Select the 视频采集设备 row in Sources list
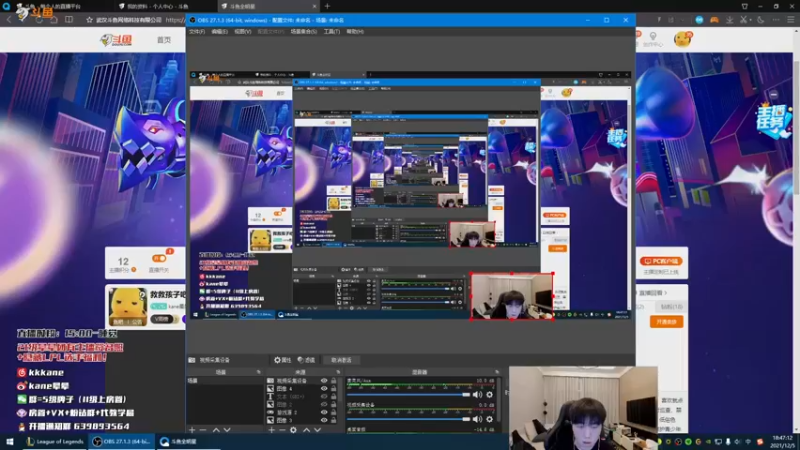 (302, 381)
